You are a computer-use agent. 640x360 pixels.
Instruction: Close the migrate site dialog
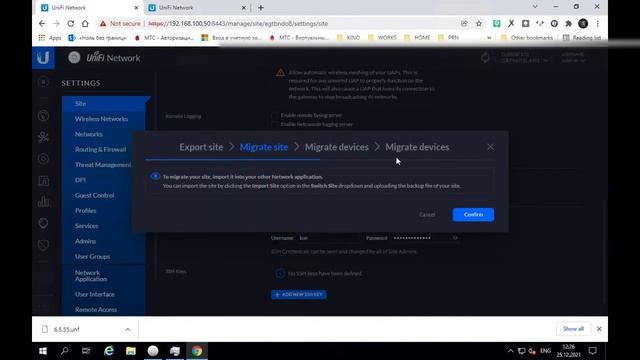click(490, 147)
